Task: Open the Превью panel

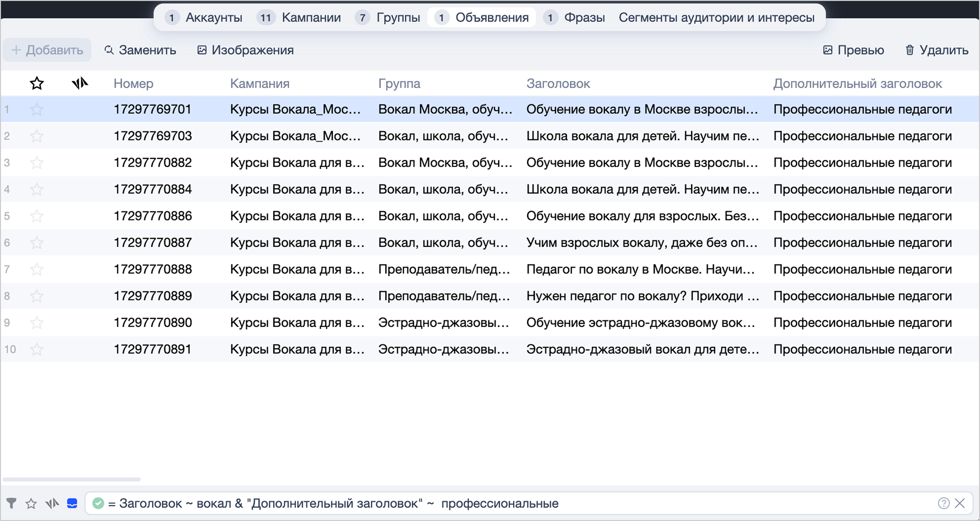Action: tap(853, 50)
